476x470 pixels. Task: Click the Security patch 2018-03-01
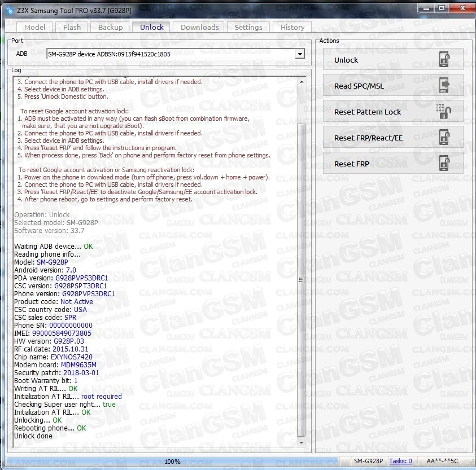[81, 372]
